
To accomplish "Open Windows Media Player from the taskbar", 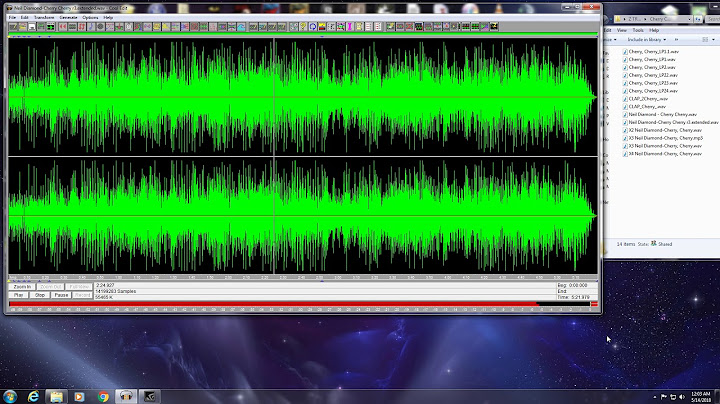I will click(x=79, y=396).
